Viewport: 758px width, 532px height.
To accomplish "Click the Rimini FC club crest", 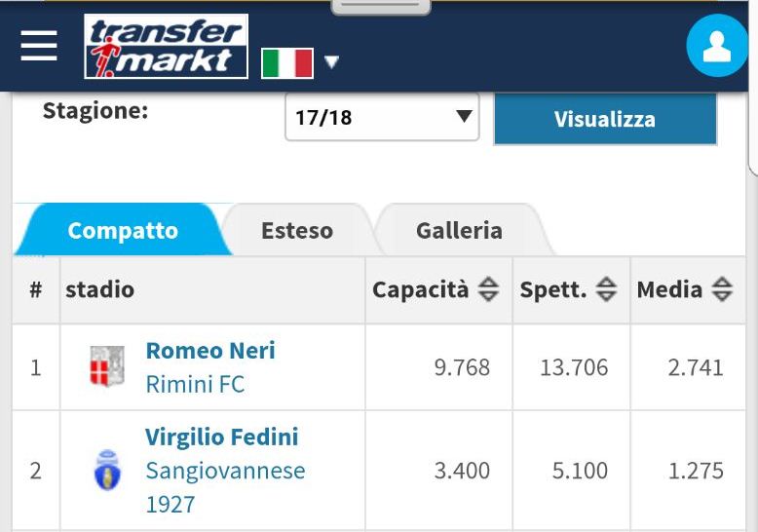I will (107, 366).
